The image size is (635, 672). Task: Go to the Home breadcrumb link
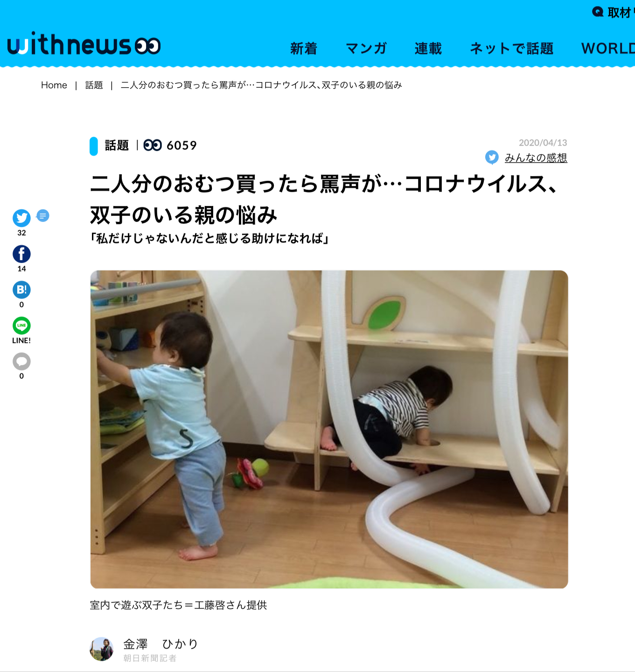[x=54, y=85]
